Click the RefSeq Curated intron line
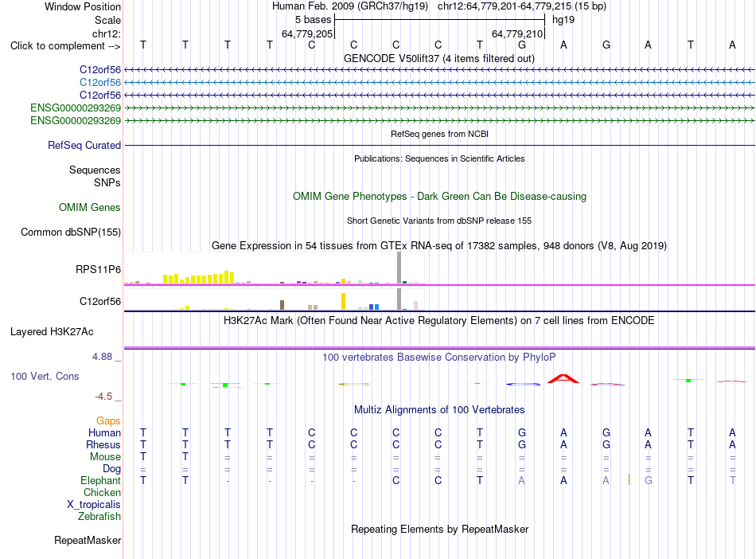The width and height of the screenshot is (756, 559). (x=439, y=145)
